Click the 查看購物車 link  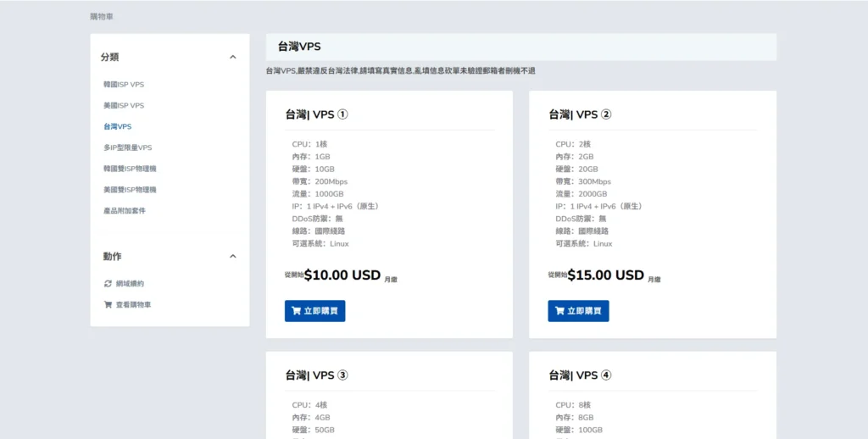133,304
